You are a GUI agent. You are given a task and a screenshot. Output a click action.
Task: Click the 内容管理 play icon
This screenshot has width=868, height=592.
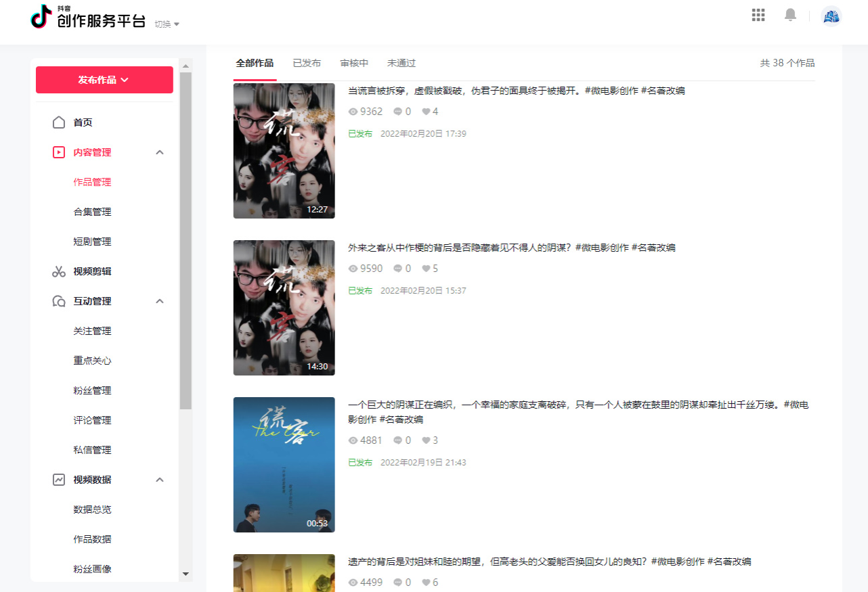[59, 152]
